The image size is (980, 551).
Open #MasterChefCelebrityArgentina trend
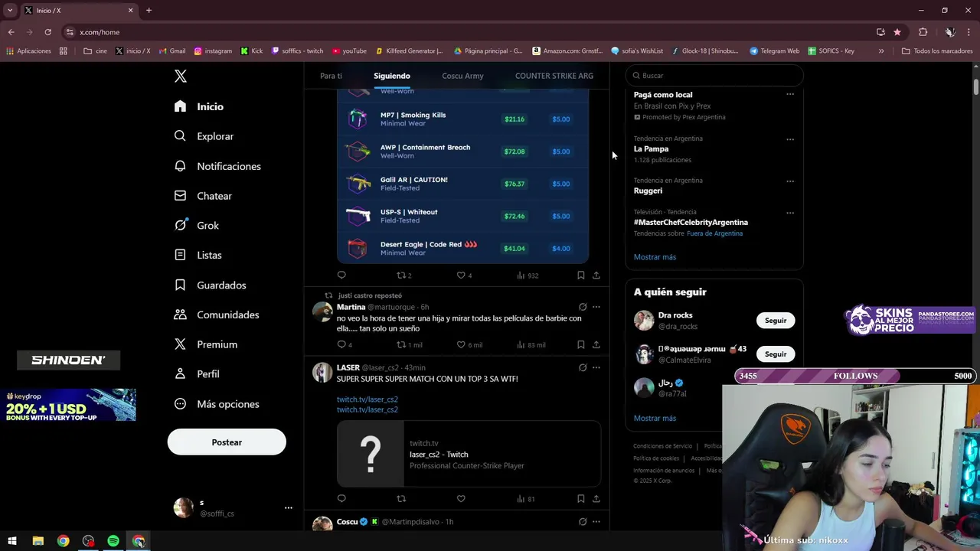[x=691, y=222]
